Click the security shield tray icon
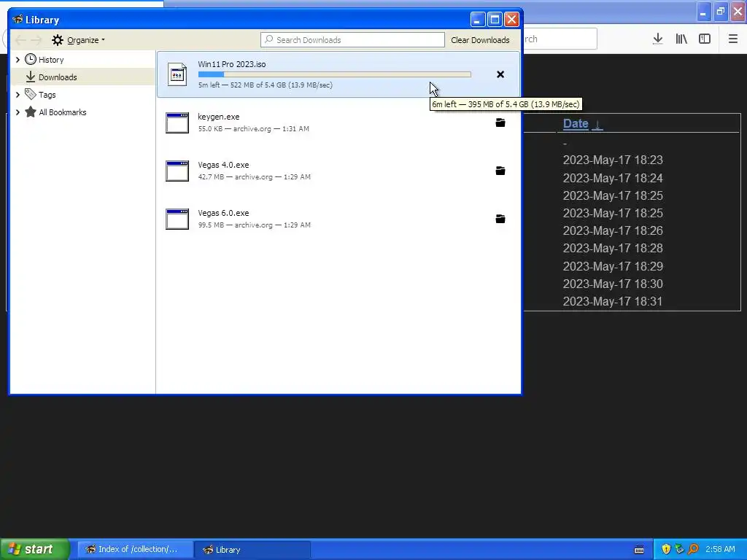 pos(666,550)
